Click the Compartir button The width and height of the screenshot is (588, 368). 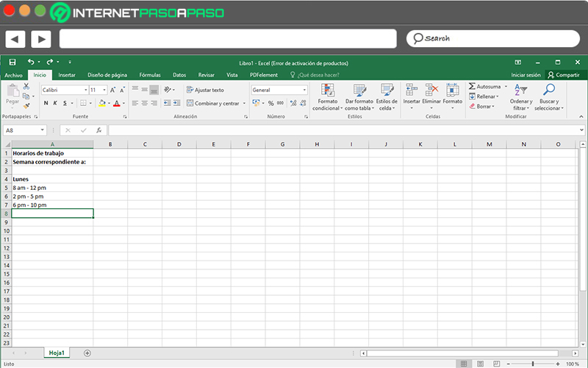point(564,75)
